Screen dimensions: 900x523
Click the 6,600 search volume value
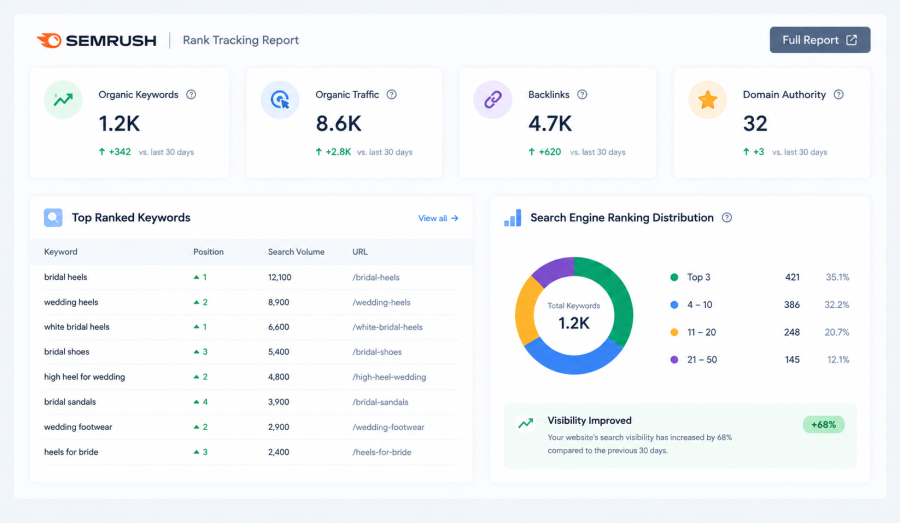point(278,327)
